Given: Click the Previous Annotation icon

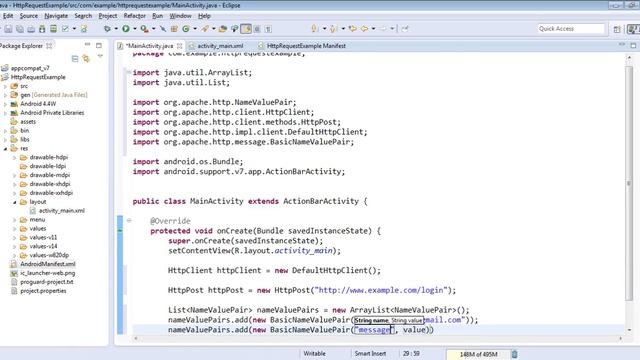Looking at the screenshot, I should 333,29.
